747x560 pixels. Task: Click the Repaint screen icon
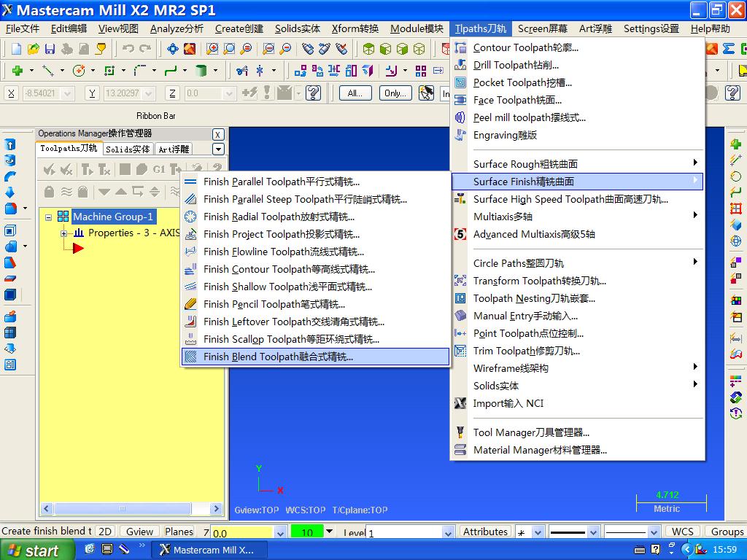click(x=190, y=49)
